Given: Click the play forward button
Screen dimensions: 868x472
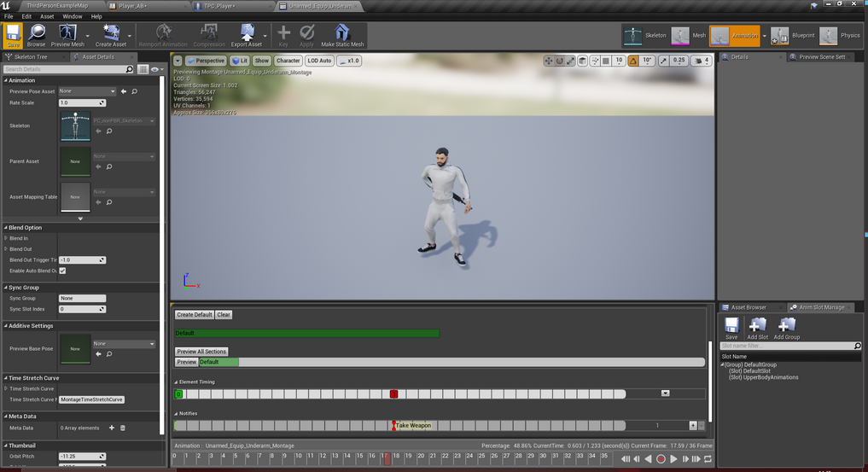Looking at the screenshot, I should (x=673, y=458).
